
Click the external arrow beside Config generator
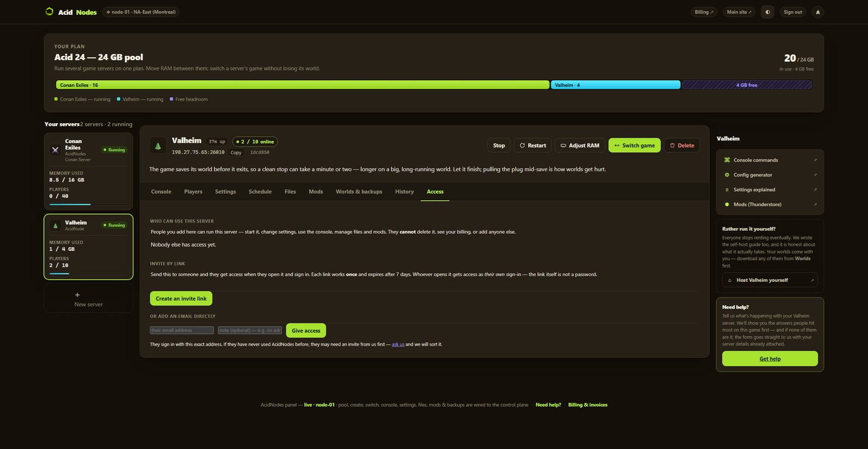point(815,175)
